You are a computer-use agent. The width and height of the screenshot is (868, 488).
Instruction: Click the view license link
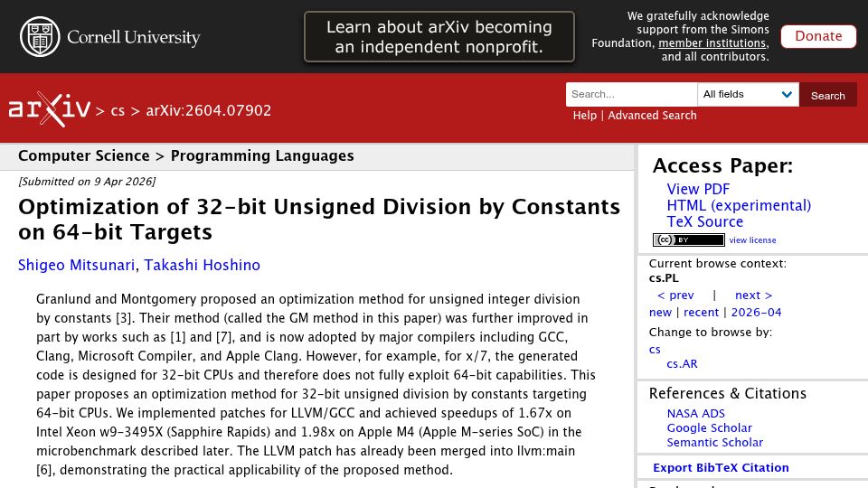click(x=752, y=240)
